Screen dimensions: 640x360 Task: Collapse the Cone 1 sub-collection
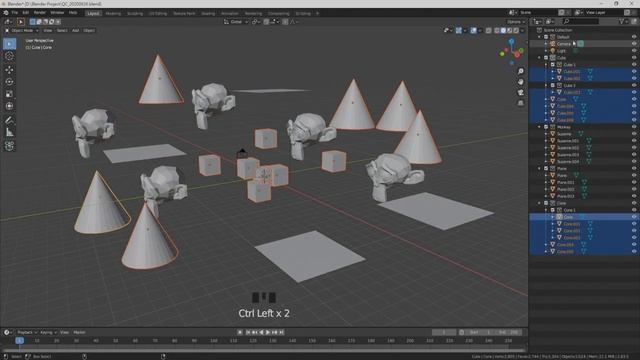click(546, 210)
